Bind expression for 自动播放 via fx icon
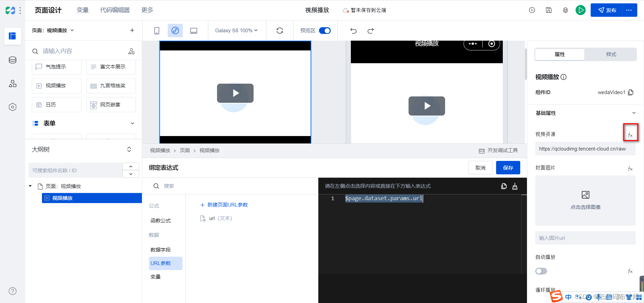The width and height of the screenshot is (644, 303). (630, 271)
